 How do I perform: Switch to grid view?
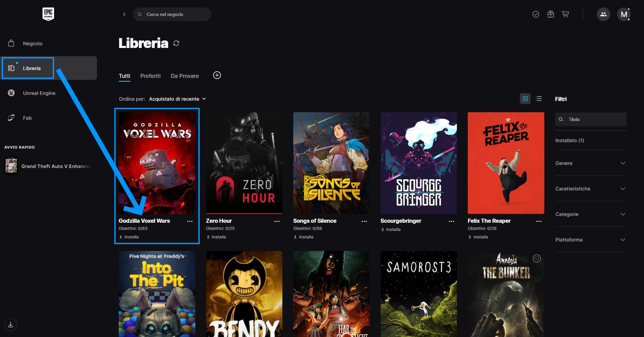click(525, 99)
